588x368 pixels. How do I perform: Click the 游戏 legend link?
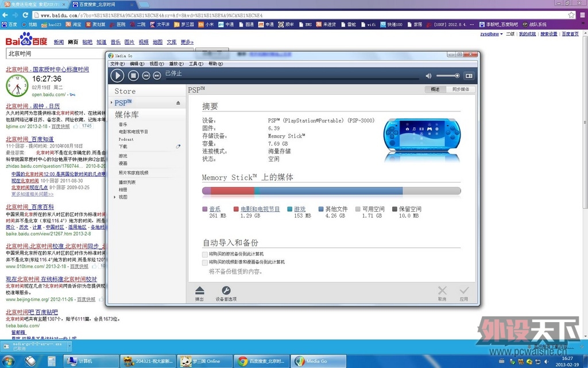[x=300, y=209]
